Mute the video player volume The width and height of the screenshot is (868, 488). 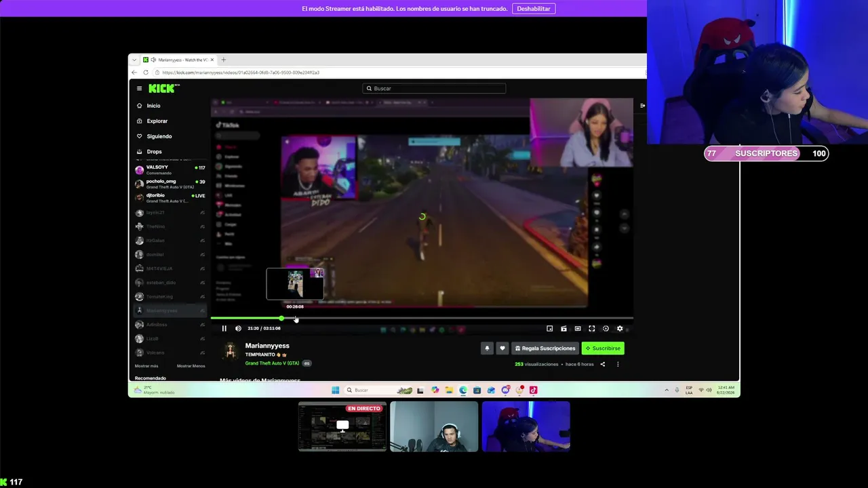(238, 329)
